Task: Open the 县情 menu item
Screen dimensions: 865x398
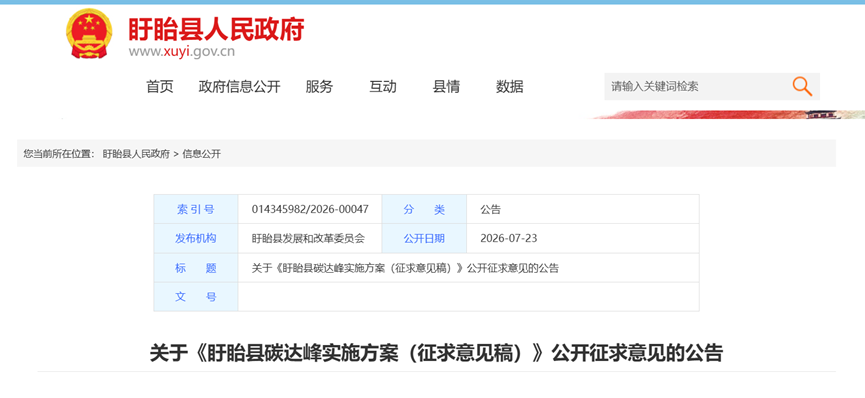Action: click(x=446, y=87)
